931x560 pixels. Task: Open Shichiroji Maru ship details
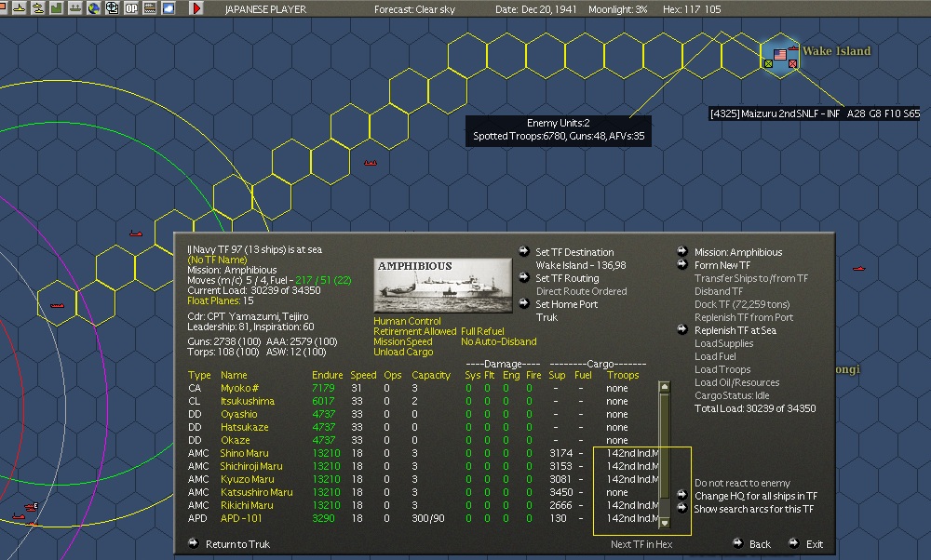pos(251,466)
